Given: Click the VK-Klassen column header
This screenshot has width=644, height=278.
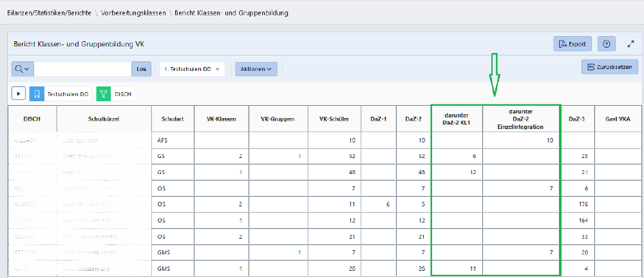Looking at the screenshot, I should pyautogui.click(x=221, y=119).
